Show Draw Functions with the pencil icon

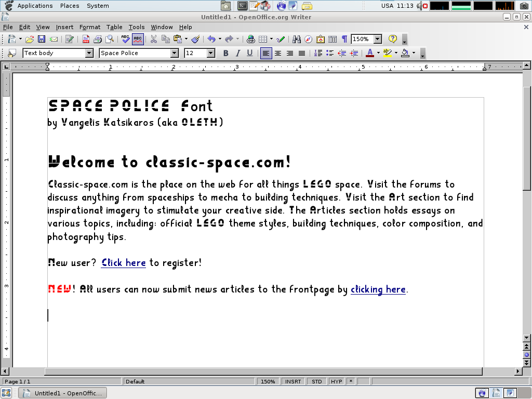[x=281, y=39]
